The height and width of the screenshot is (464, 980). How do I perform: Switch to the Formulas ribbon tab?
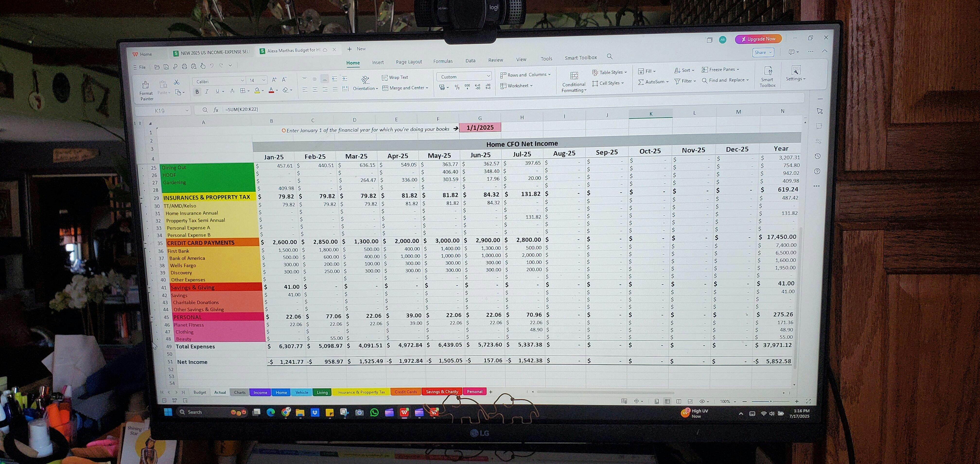[443, 61]
